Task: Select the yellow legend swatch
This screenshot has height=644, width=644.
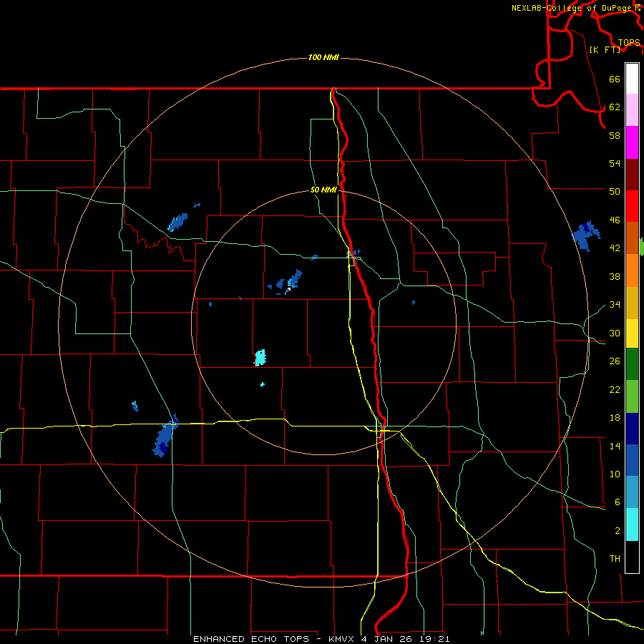Action: coord(632,333)
